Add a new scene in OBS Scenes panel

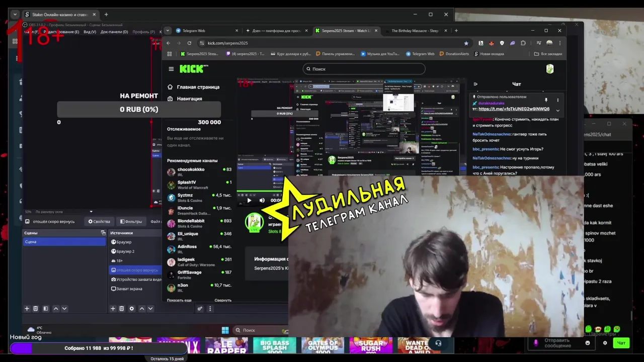pos(27,309)
